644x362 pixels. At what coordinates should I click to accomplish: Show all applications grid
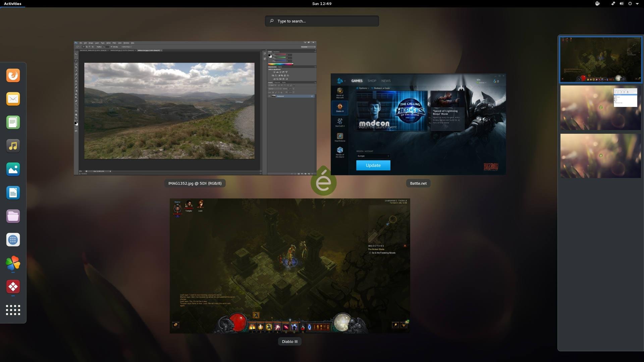pyautogui.click(x=13, y=310)
